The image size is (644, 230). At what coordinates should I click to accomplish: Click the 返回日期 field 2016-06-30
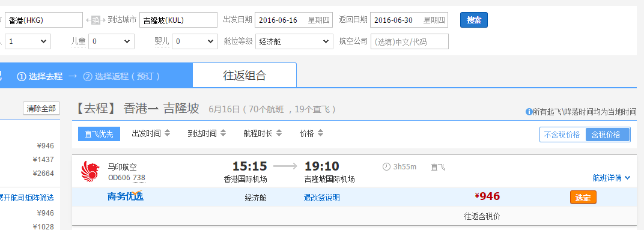[x=409, y=20]
